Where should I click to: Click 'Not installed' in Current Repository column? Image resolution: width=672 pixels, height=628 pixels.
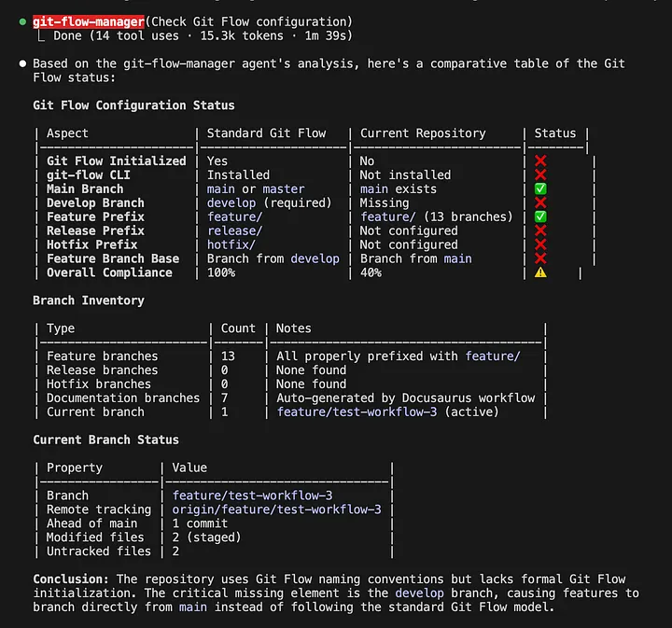tap(405, 174)
